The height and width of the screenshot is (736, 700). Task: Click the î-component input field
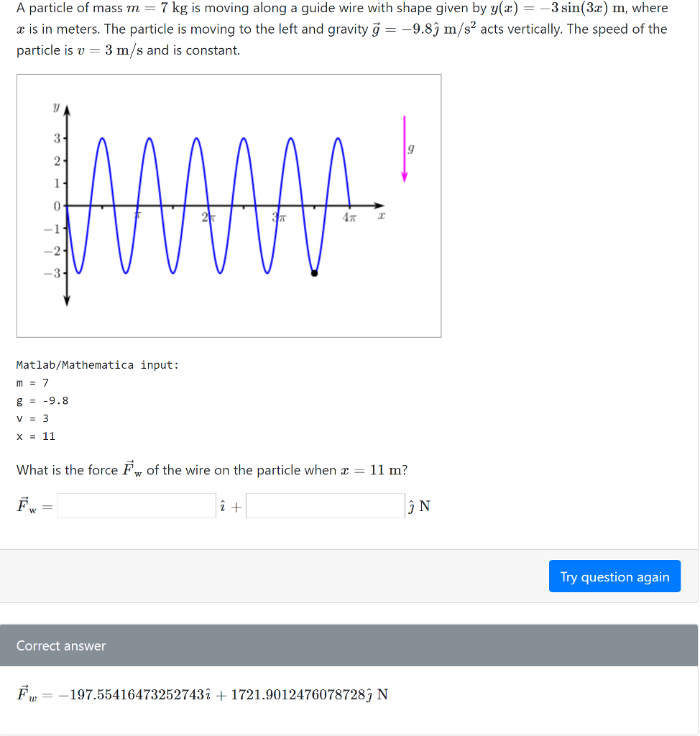click(137, 506)
